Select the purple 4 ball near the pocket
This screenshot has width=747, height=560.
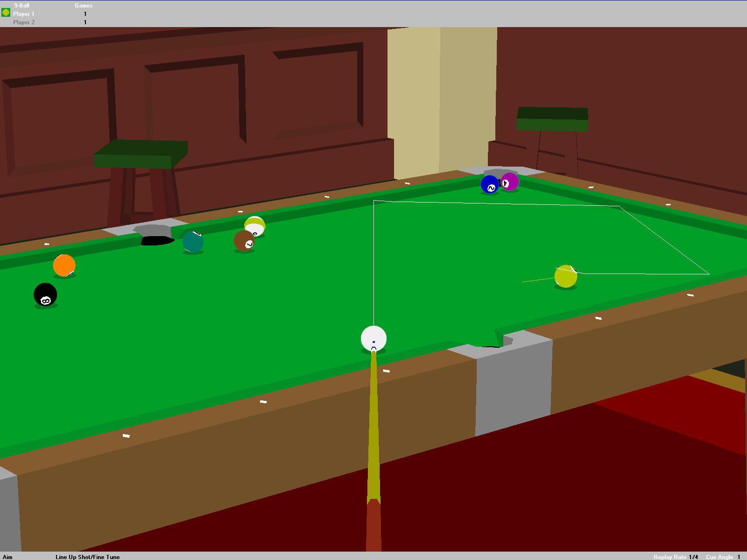coord(509,181)
